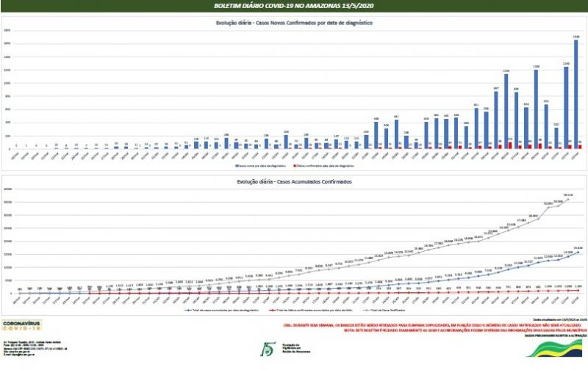Click the CORONAVÍRUS COVID-19 logo
The image size is (588, 370).
tap(21, 325)
